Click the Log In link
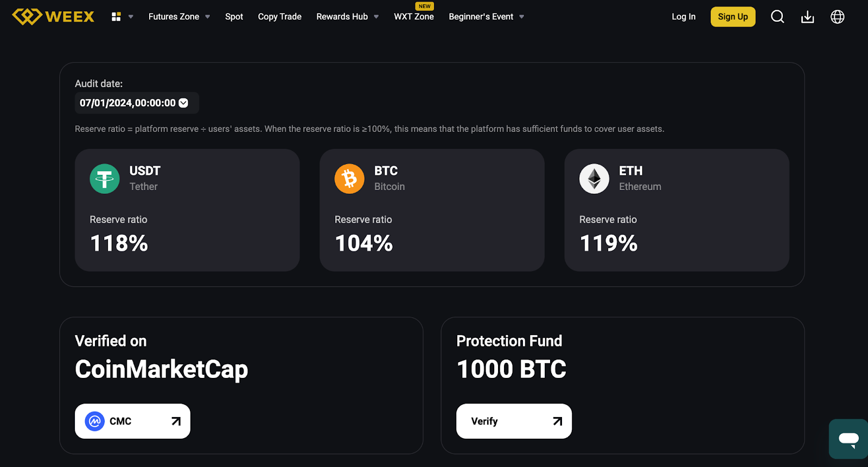The image size is (868, 467). [x=684, y=17]
